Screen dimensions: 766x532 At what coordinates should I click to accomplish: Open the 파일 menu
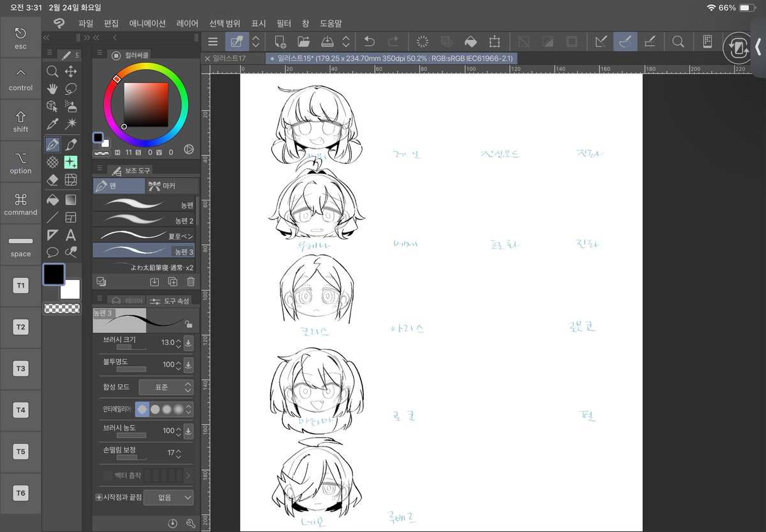(86, 23)
